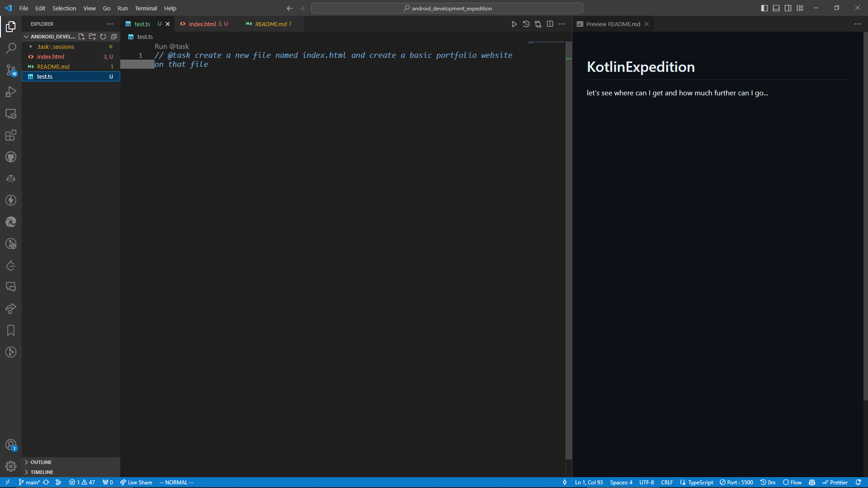
Task: Toggle the Secondary Side Bar
Action: point(788,8)
